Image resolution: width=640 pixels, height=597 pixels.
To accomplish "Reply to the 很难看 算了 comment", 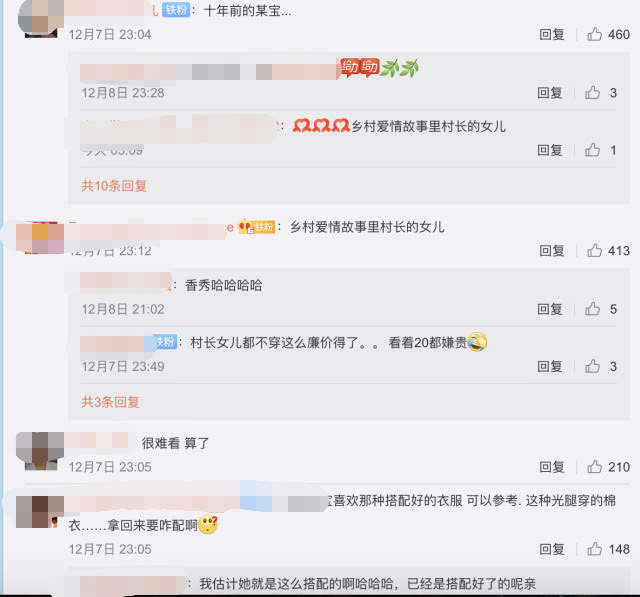I will click(552, 467).
